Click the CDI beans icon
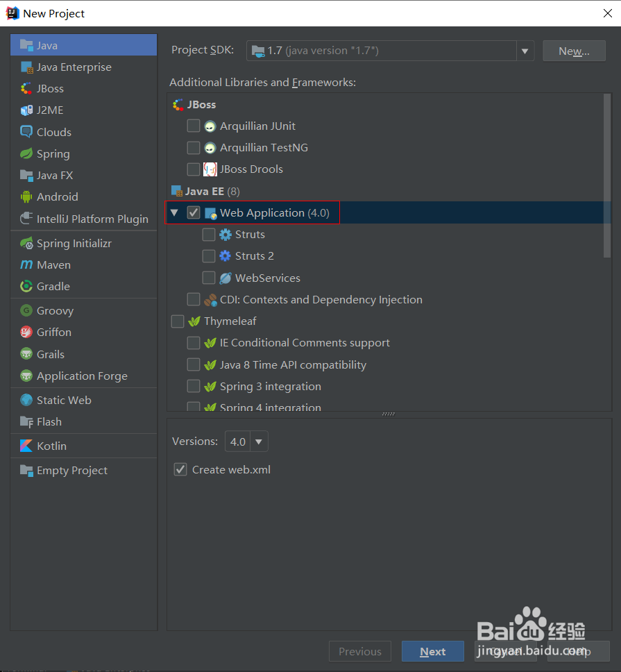The height and width of the screenshot is (672, 621). point(210,300)
